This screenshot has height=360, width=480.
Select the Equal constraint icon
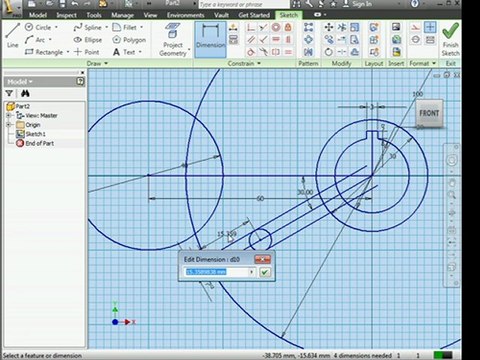pos(288,52)
